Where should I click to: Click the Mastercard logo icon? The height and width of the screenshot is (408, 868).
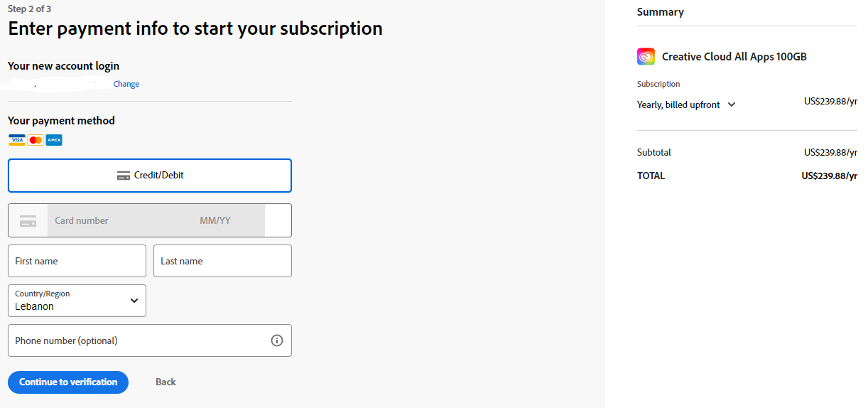coord(36,140)
